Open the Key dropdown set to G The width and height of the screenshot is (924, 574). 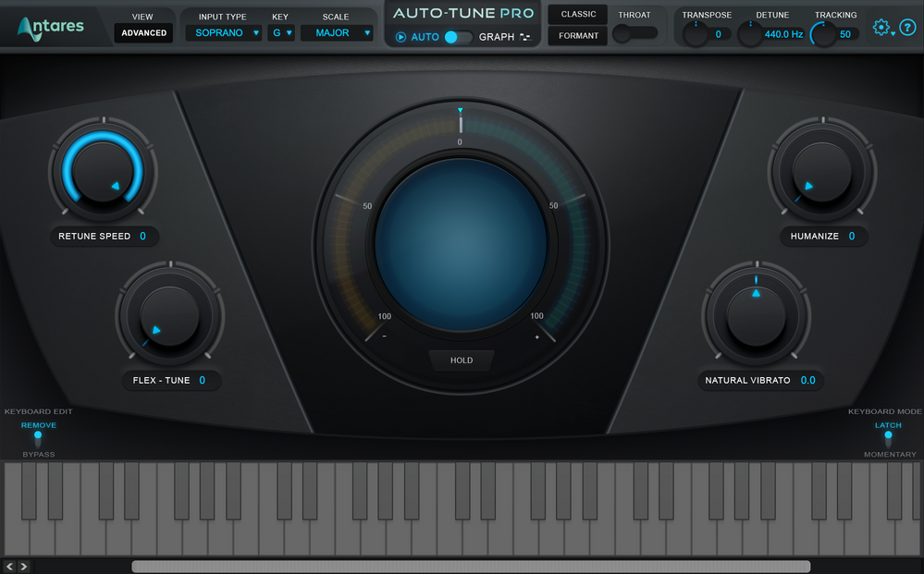[x=280, y=32]
